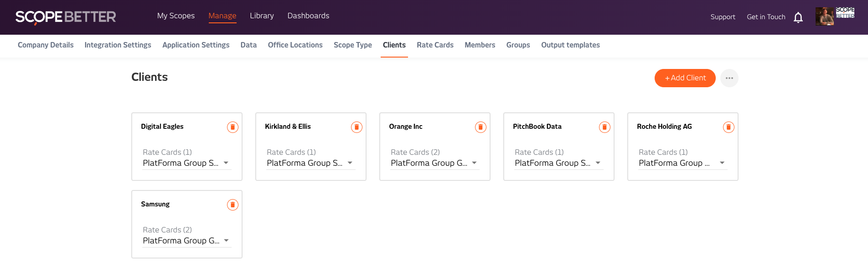Switch to Integration Settings tab
Viewport: 868px width, 269px height.
pos(118,45)
